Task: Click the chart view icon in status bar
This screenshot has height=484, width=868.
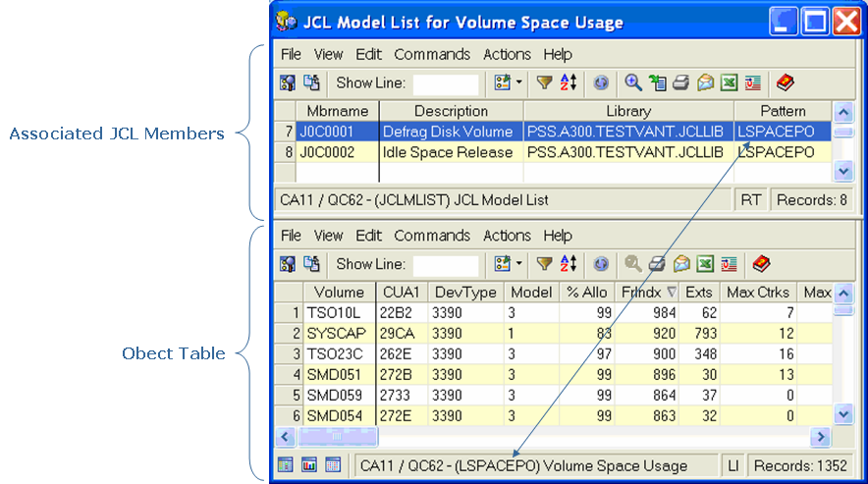Action: (308, 465)
